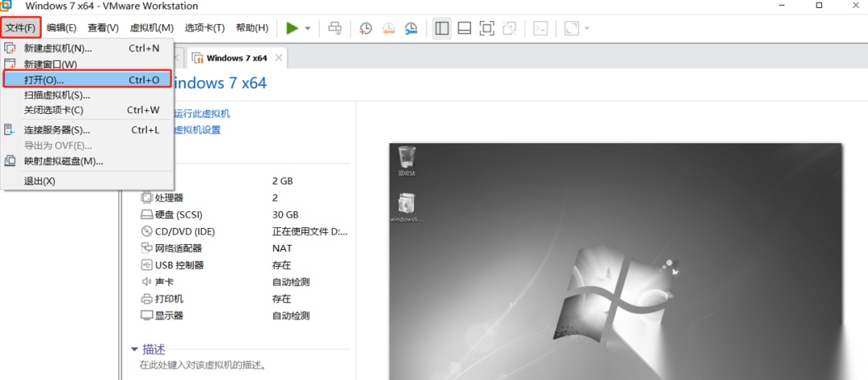Click the 硬盘 (SCSI) device row
Viewport: 868px width, 380px height.
[244, 215]
